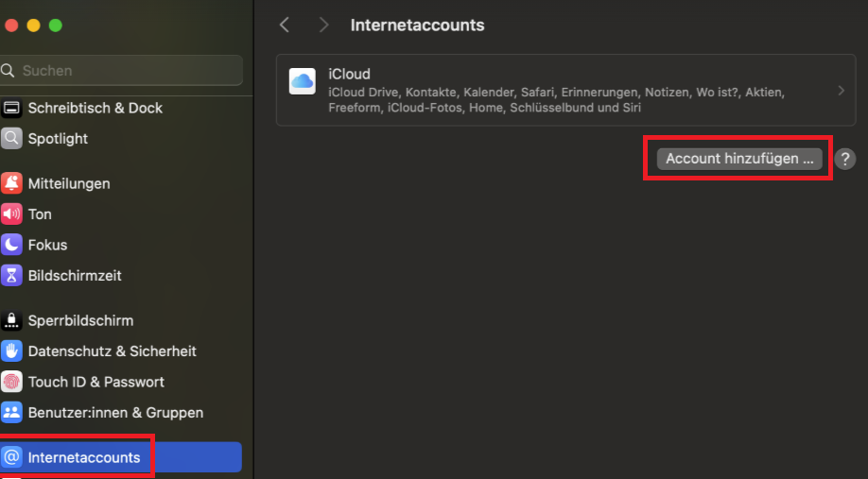This screenshot has height=479, width=868.
Task: Open help with the question mark button
Action: (844, 159)
